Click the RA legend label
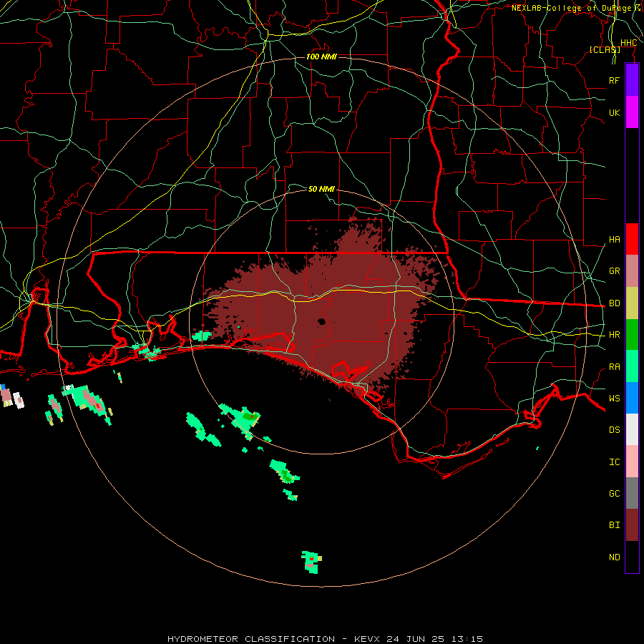Image resolution: width=644 pixels, height=644 pixels. (x=614, y=367)
